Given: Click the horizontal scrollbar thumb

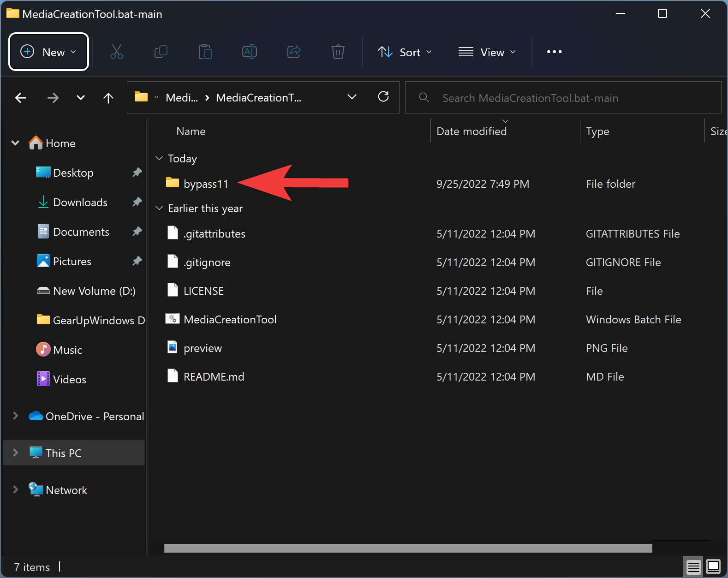Looking at the screenshot, I should click(408, 548).
